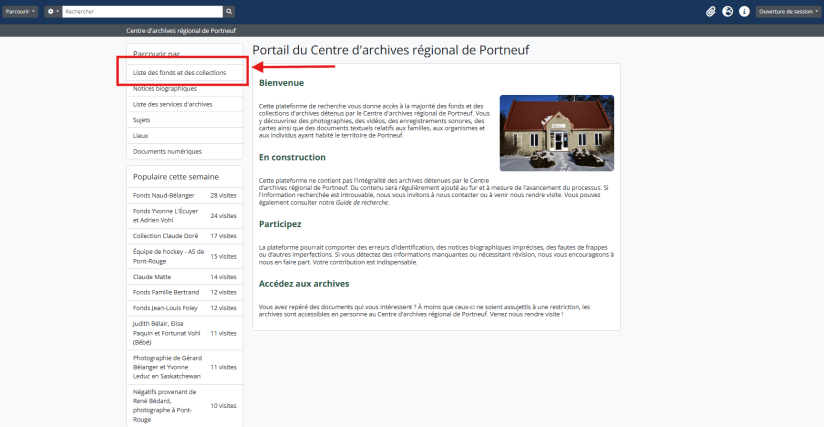Select Notices biographiques in browse menu
The image size is (824, 427).
pyautogui.click(x=165, y=88)
